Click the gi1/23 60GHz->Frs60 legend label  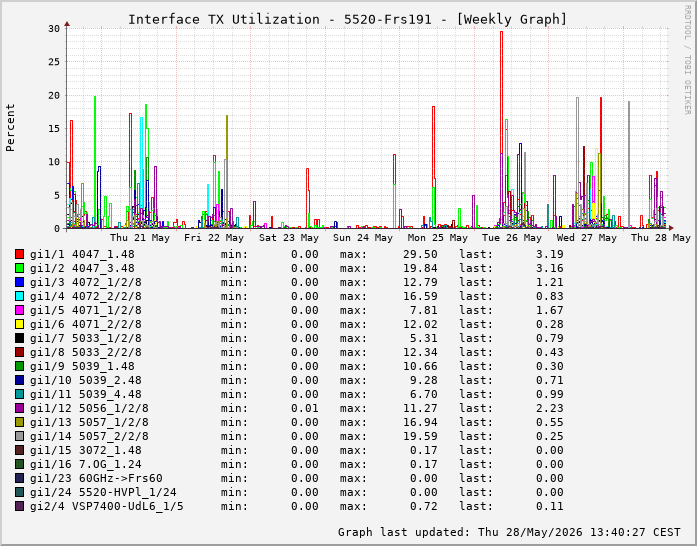96,478
